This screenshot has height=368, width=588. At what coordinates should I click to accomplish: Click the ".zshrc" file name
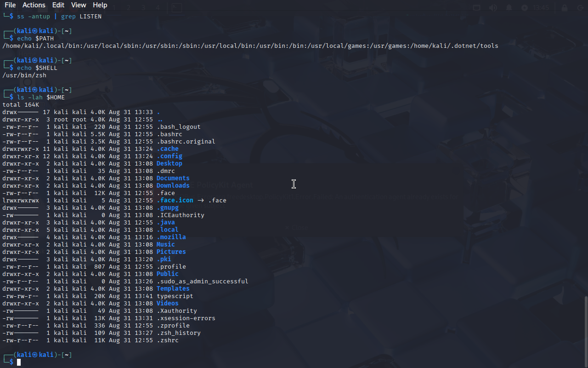point(168,340)
